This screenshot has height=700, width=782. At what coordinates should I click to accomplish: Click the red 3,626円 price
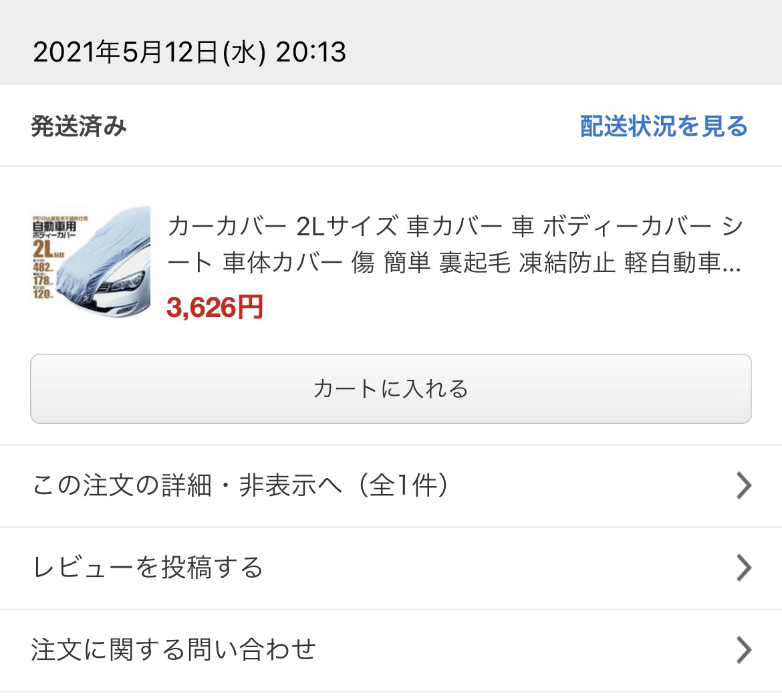click(x=215, y=307)
